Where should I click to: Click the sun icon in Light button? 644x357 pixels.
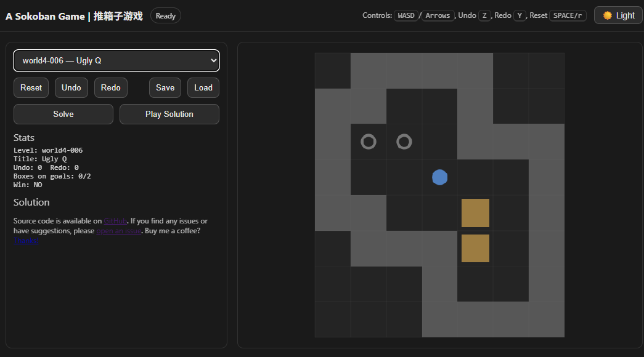(x=607, y=15)
